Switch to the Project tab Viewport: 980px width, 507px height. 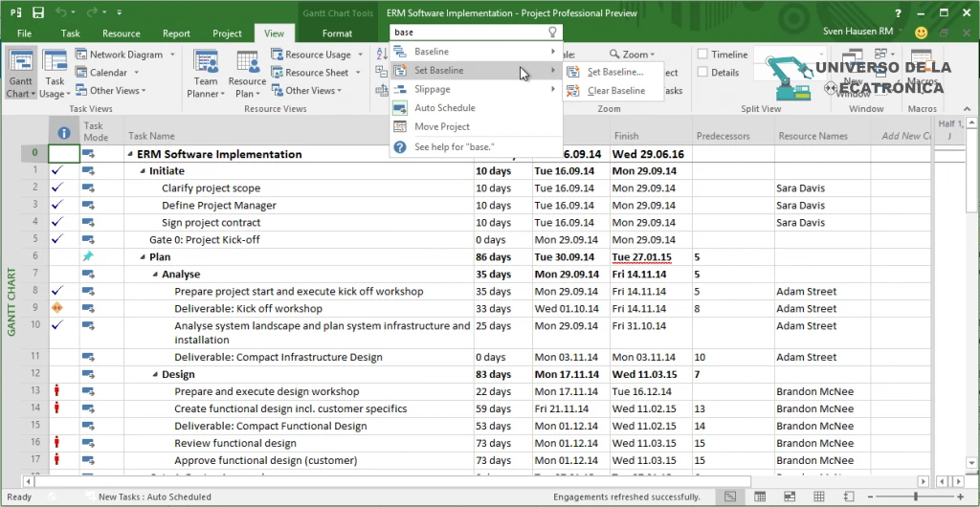(x=227, y=33)
